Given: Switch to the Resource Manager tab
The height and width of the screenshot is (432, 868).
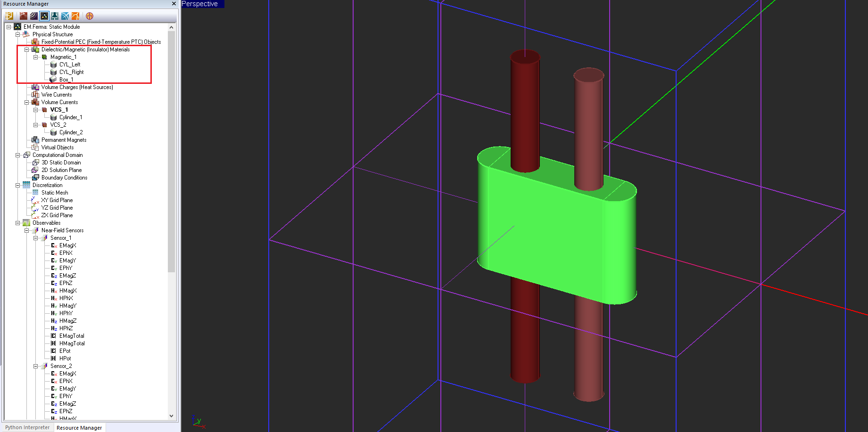Looking at the screenshot, I should pyautogui.click(x=79, y=428).
